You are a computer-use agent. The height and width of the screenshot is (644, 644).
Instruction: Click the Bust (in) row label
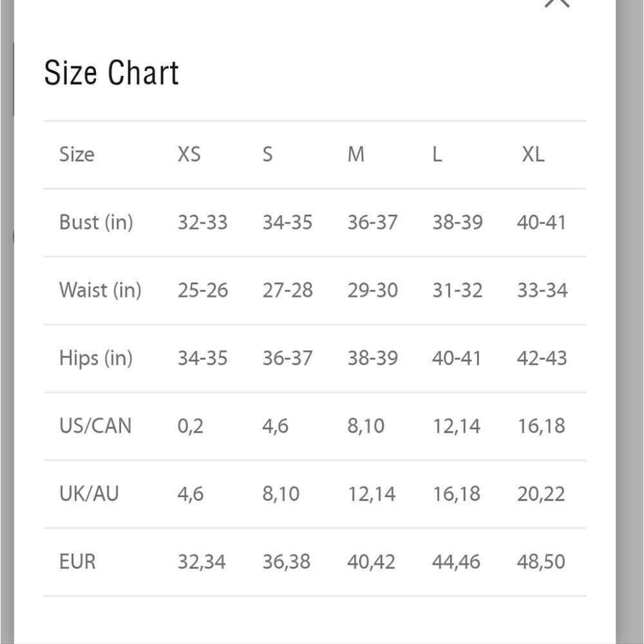click(96, 223)
